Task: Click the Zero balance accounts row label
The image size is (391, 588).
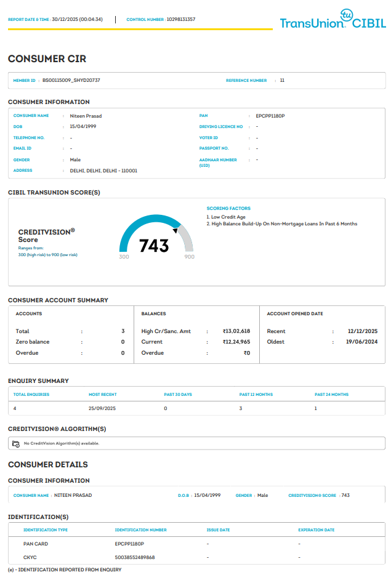Action: coord(33,342)
